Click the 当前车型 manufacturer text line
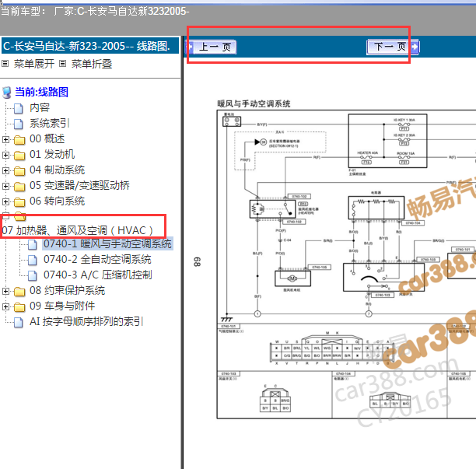Viewport: 476px width, 469px height. [x=95, y=11]
